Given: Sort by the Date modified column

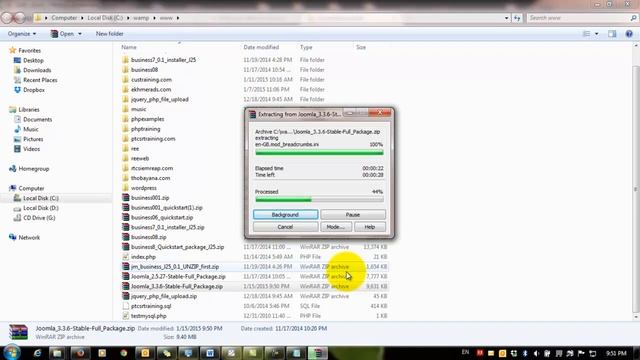Looking at the screenshot, I should coord(261,47).
